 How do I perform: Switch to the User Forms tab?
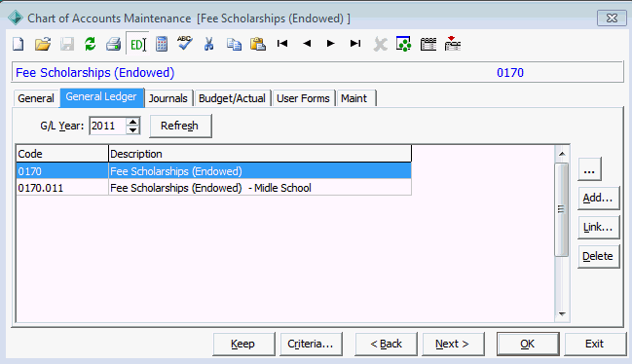[x=303, y=98]
